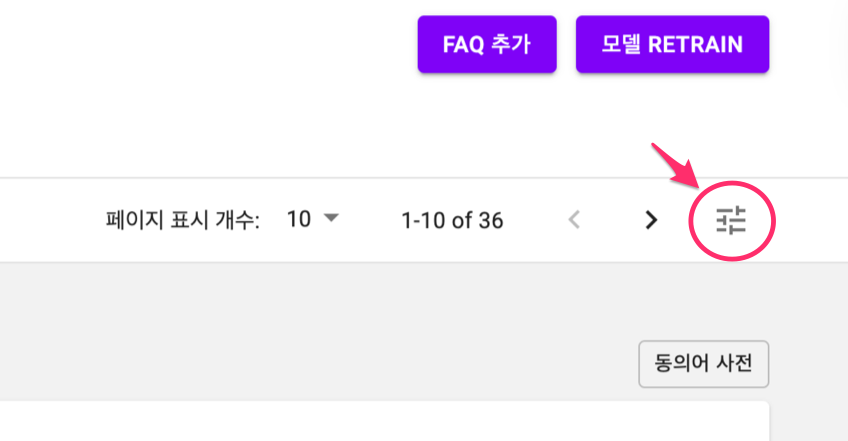Viewport: 848px width, 441px height.
Task: Click the 페이지 표시 개수 selector label
Action: (x=182, y=221)
